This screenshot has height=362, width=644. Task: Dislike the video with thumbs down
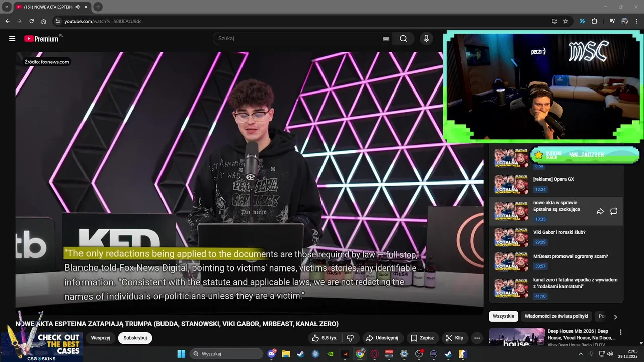click(351, 338)
